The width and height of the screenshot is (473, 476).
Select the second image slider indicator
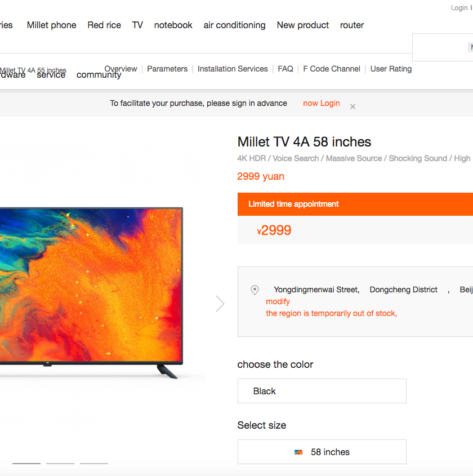point(60,463)
